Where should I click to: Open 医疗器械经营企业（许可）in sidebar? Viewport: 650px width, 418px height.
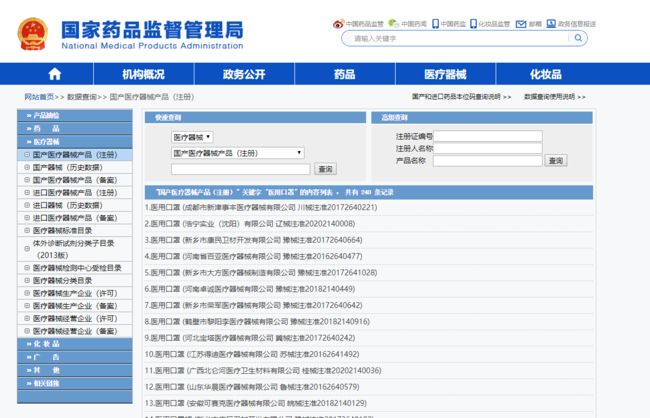75,318
